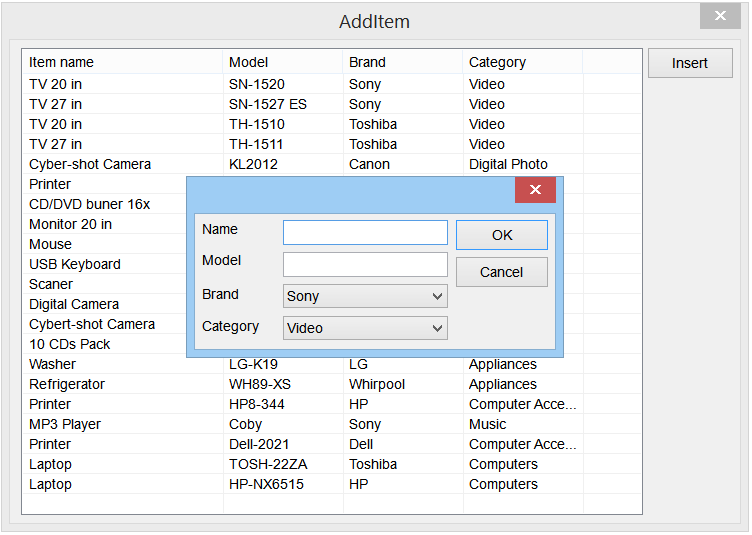Click the Digital Photo category cell
The height and width of the screenshot is (535, 752).
tap(508, 164)
